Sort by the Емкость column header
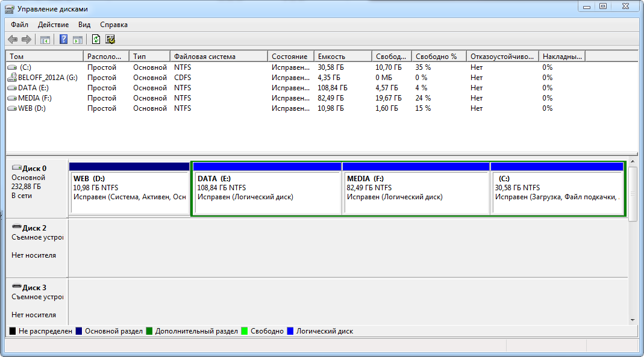 [x=343, y=56]
